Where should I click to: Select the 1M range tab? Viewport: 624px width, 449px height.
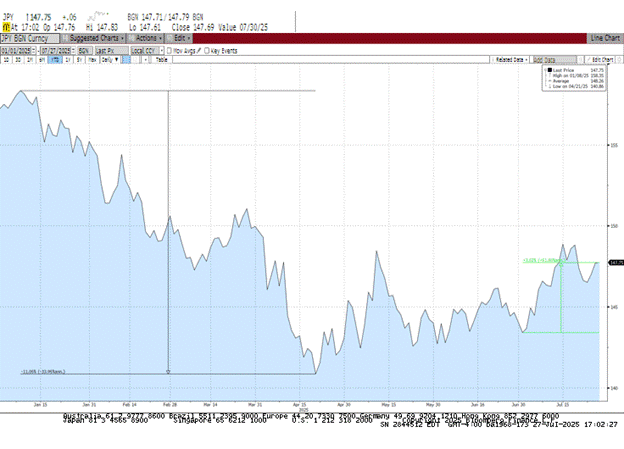pos(30,60)
